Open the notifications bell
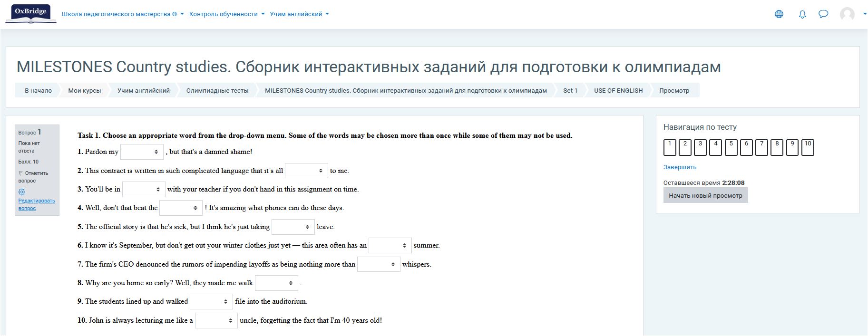The image size is (868, 336). point(802,14)
